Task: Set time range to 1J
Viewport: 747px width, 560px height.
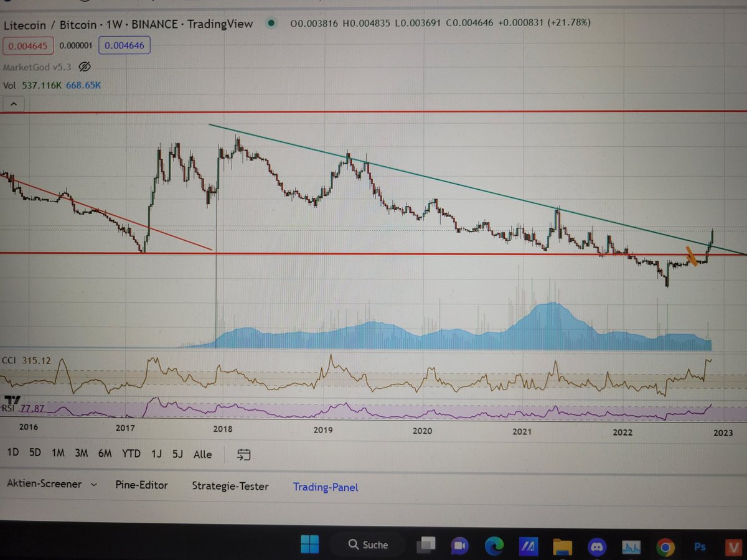Action: pyautogui.click(x=156, y=454)
